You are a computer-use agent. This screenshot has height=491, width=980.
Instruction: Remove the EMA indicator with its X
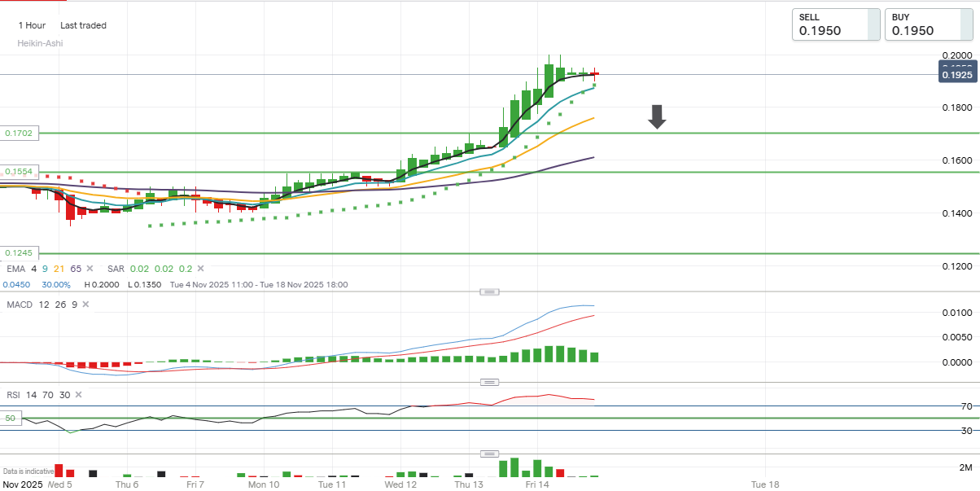(x=90, y=269)
